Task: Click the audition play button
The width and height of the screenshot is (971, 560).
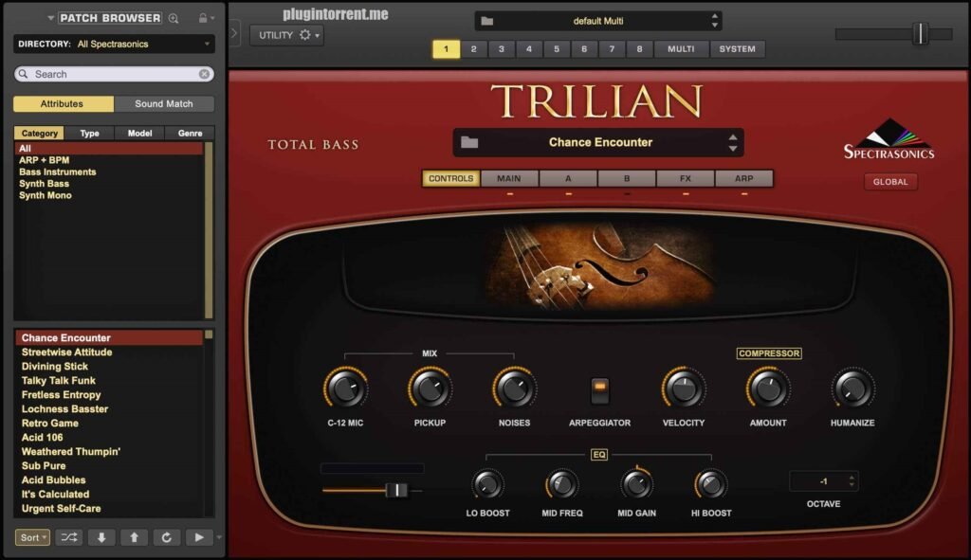Action: pyautogui.click(x=199, y=537)
